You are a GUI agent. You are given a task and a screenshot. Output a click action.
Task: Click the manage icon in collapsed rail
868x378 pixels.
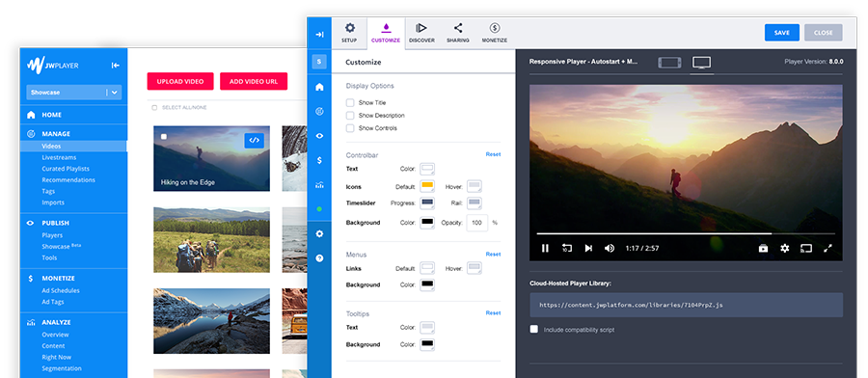[319, 111]
